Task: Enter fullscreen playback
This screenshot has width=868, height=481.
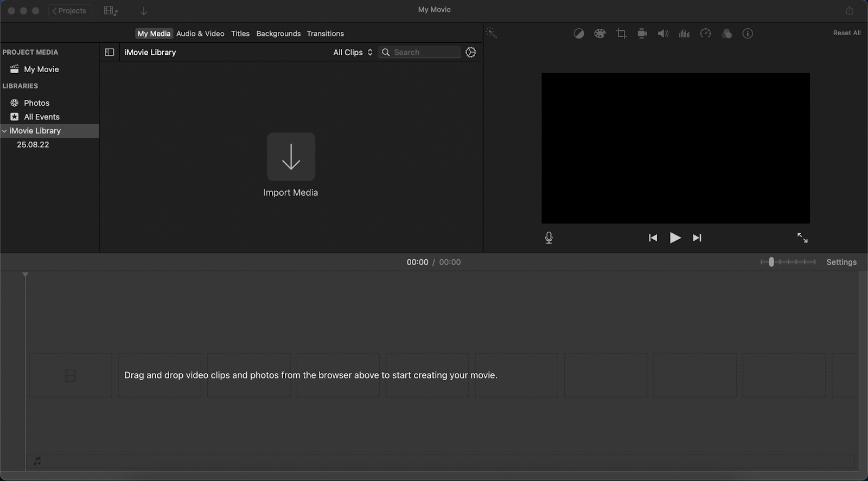Action: pos(802,238)
